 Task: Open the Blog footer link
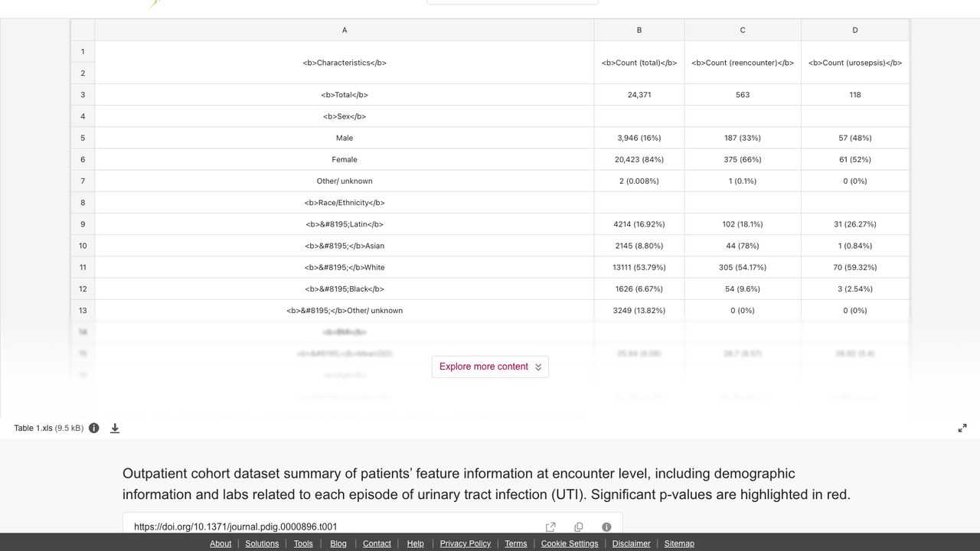click(338, 543)
